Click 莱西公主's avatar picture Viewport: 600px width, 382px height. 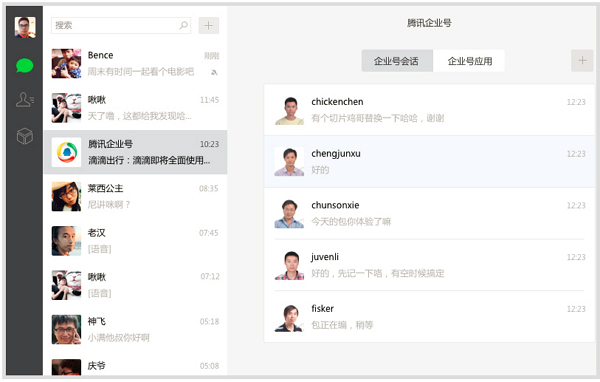pos(66,197)
